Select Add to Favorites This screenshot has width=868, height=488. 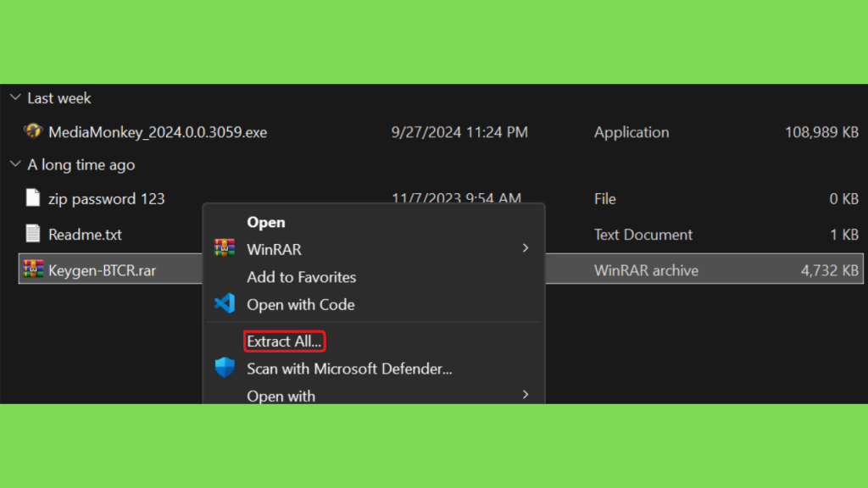tap(301, 277)
